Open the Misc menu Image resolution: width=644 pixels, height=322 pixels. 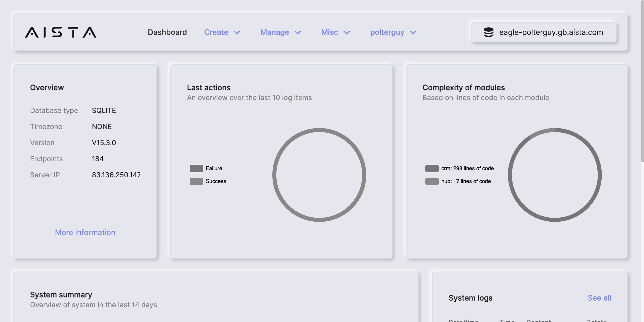330,32
